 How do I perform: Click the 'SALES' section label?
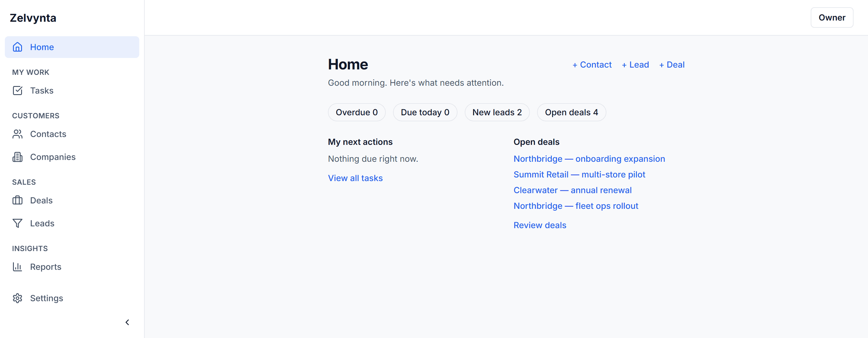pyautogui.click(x=24, y=182)
